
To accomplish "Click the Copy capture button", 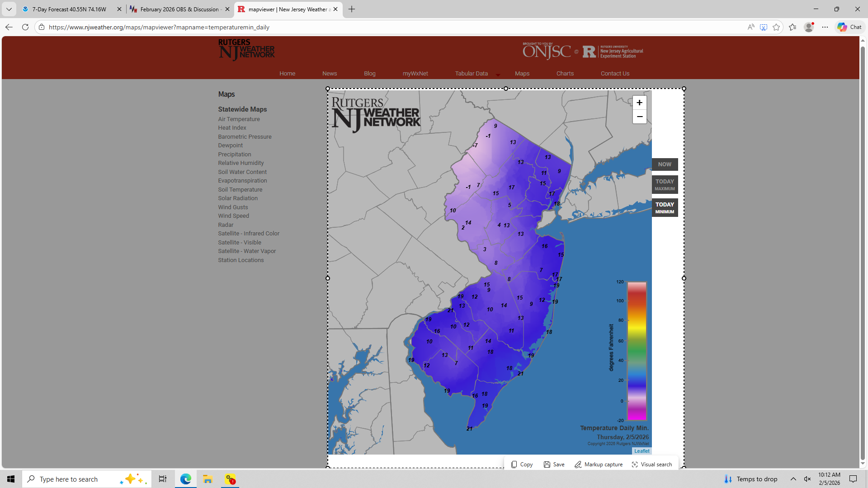I will pos(522,465).
